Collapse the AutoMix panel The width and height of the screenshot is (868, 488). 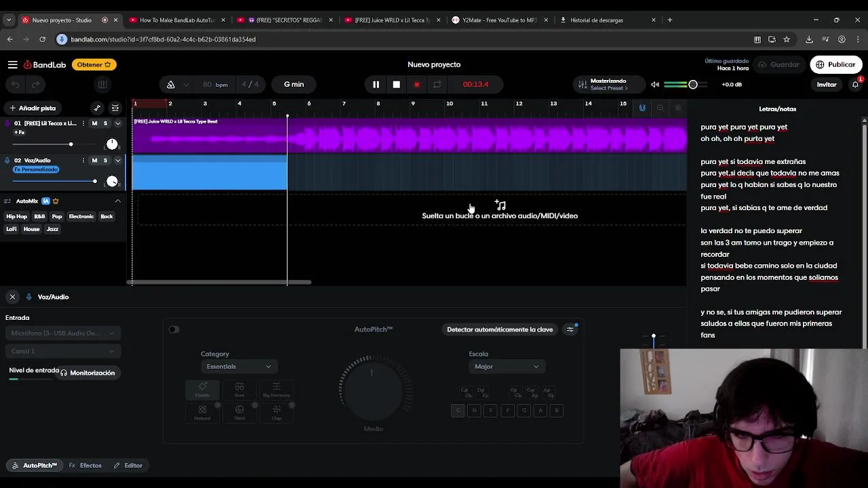click(117, 201)
